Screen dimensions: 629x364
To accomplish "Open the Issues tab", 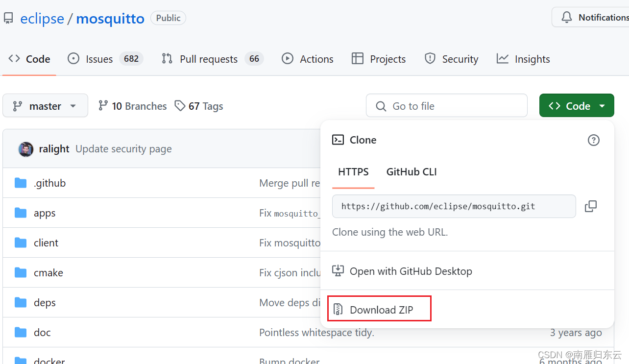I will tap(105, 59).
